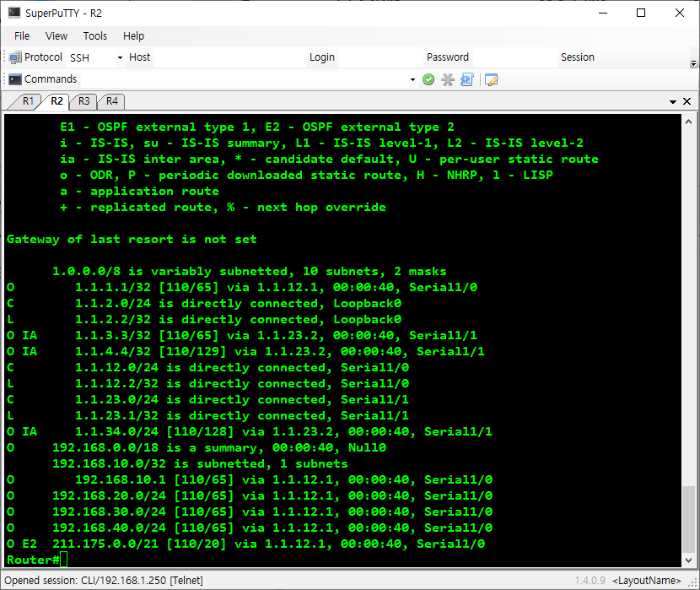Open the View menu
The image size is (700, 590).
57,36
